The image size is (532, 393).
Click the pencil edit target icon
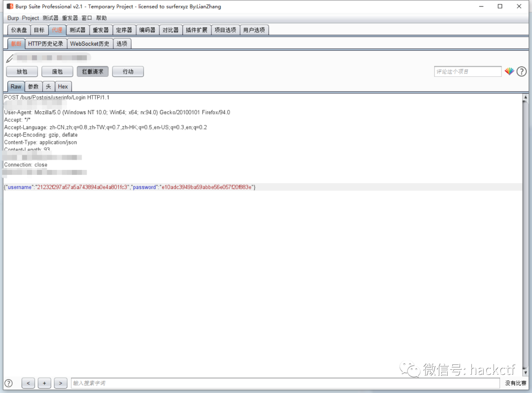coord(10,58)
